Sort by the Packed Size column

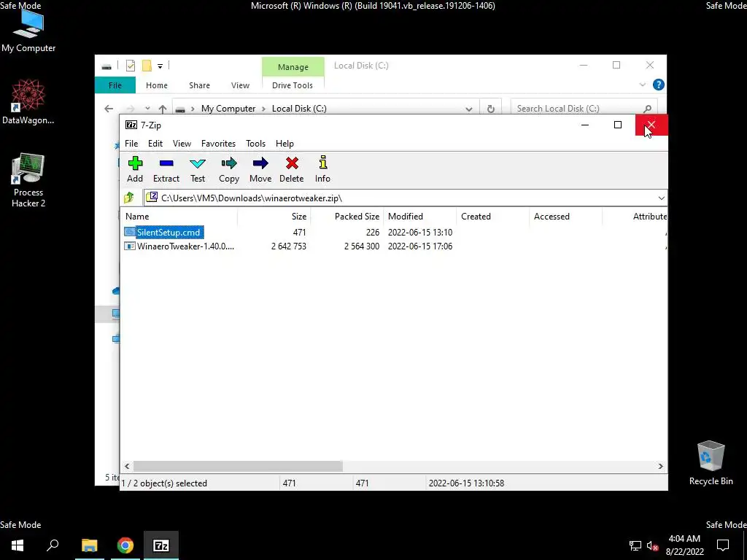347,216
